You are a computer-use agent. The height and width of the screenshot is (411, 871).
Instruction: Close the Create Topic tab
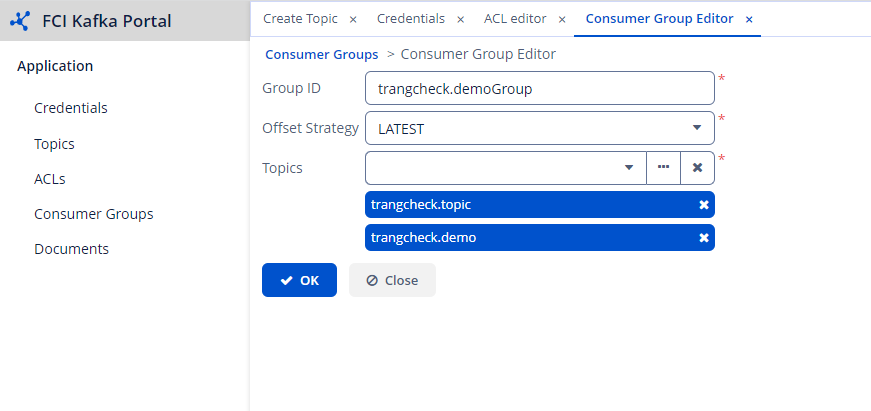pyautogui.click(x=353, y=19)
